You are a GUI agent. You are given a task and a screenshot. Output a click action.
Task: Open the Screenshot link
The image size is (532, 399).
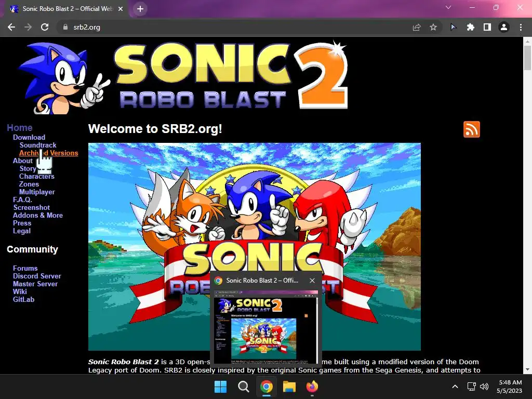(x=32, y=208)
